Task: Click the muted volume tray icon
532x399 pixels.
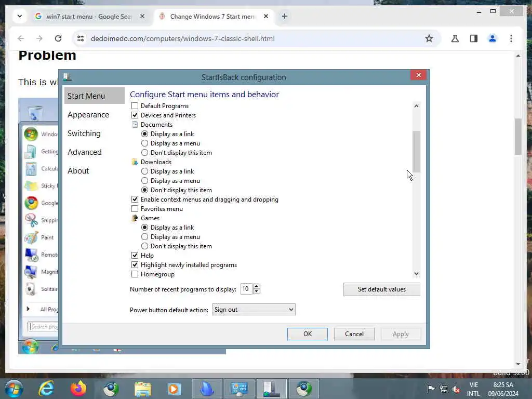Action: click(x=456, y=389)
